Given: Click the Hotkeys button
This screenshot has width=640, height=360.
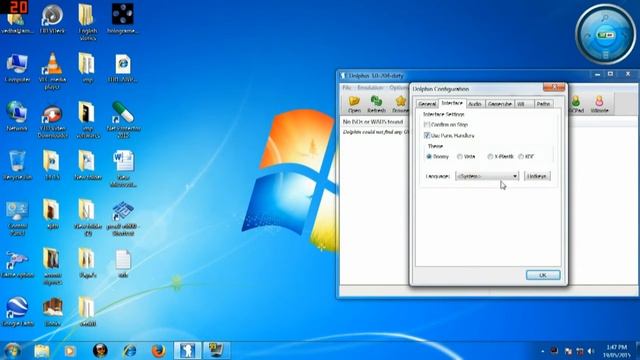Looking at the screenshot, I should [537, 176].
